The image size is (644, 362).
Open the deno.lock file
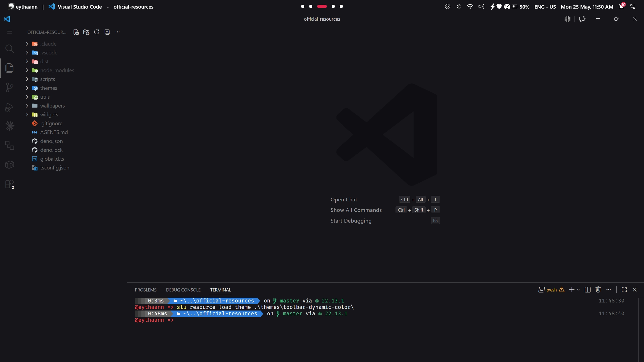[x=47, y=150]
